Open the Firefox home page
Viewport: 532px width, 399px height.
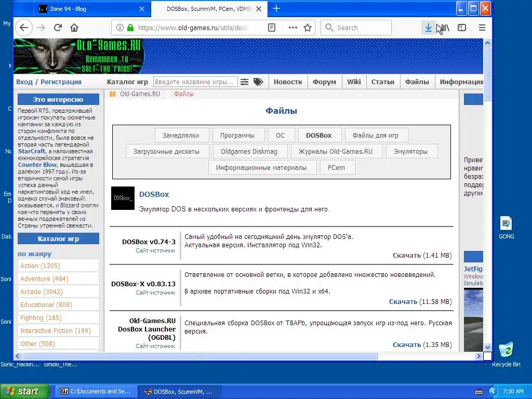(74, 28)
